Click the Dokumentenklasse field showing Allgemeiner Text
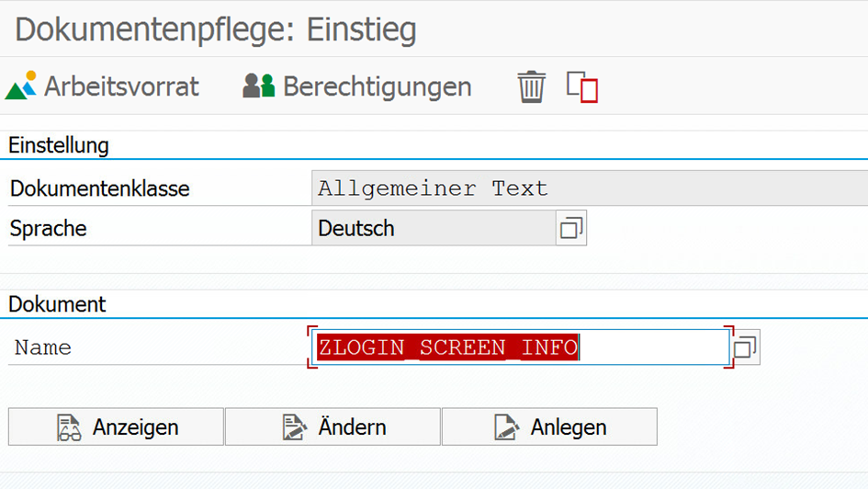The height and width of the screenshot is (489, 868). coord(588,189)
